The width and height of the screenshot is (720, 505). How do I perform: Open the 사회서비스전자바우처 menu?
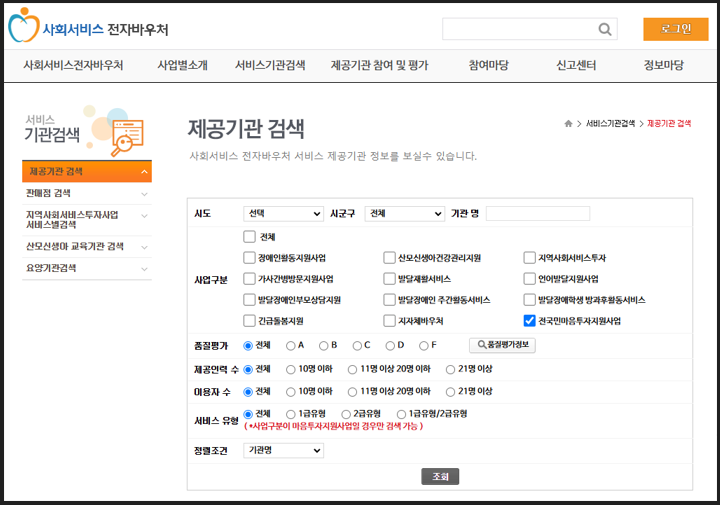click(73, 65)
